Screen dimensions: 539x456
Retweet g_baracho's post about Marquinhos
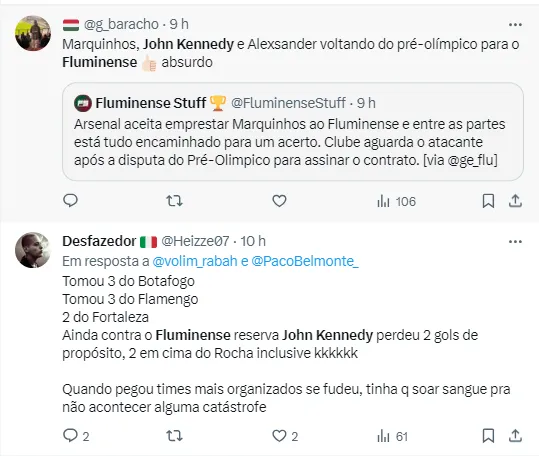pos(174,201)
